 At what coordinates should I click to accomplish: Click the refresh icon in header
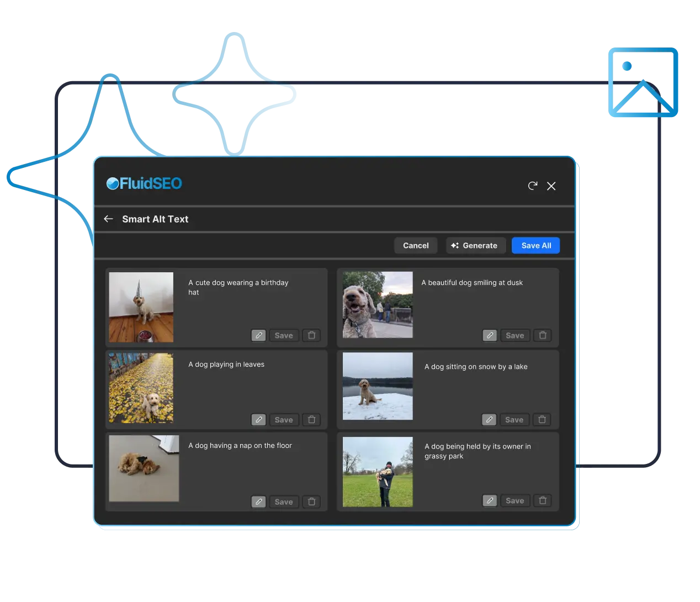(x=532, y=186)
